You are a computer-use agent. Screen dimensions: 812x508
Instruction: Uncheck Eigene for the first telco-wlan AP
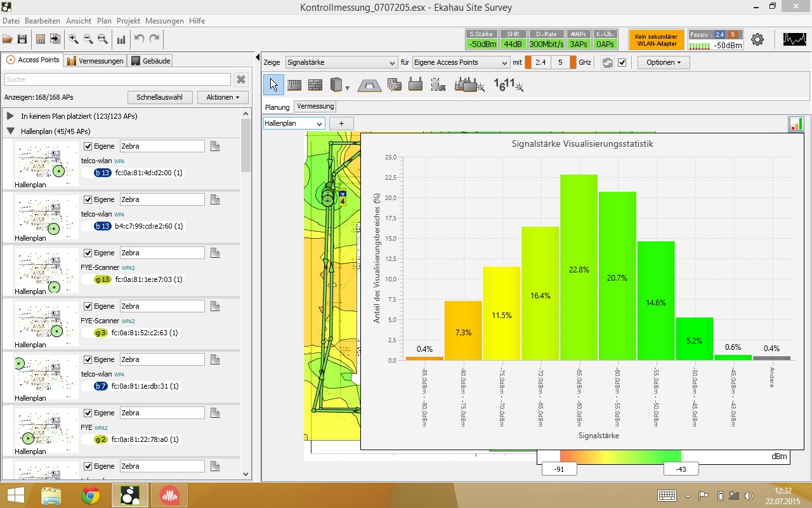(88, 146)
